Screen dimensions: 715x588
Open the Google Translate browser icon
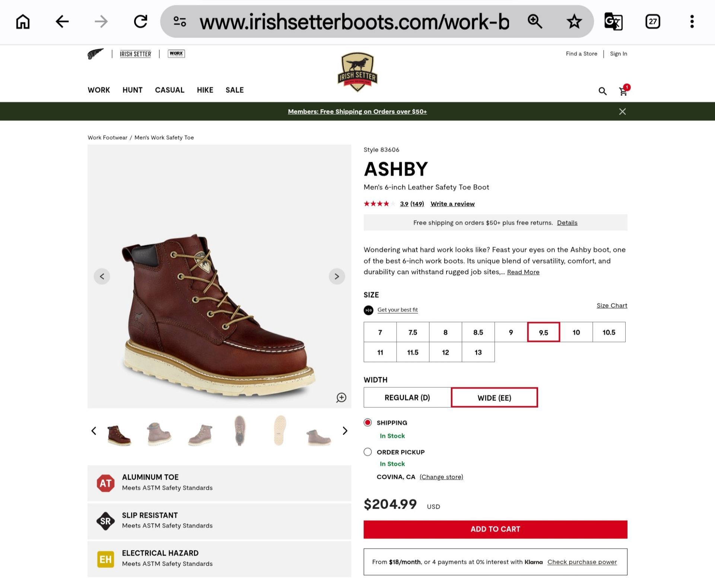(613, 22)
